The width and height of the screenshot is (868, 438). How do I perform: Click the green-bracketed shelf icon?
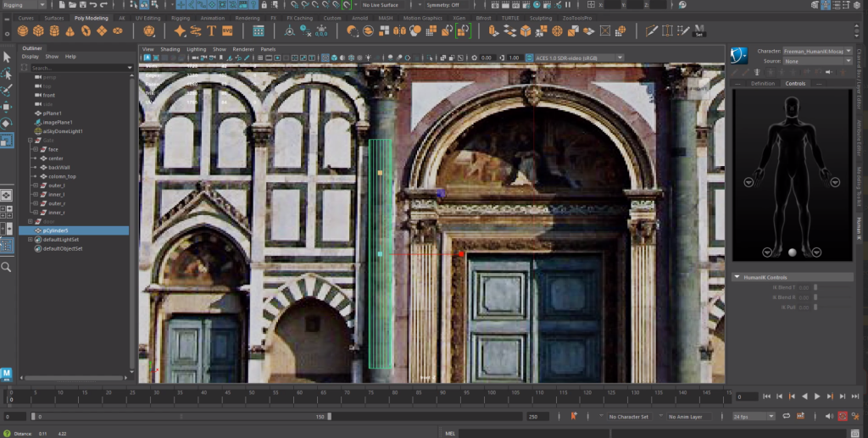click(463, 31)
